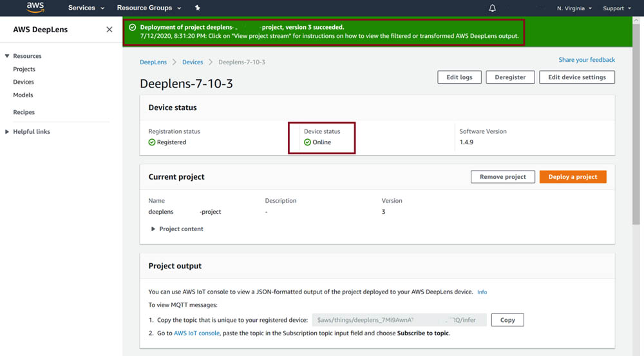The height and width of the screenshot is (356, 644).
Task: Click the Info link in Project output
Action: 482,292
